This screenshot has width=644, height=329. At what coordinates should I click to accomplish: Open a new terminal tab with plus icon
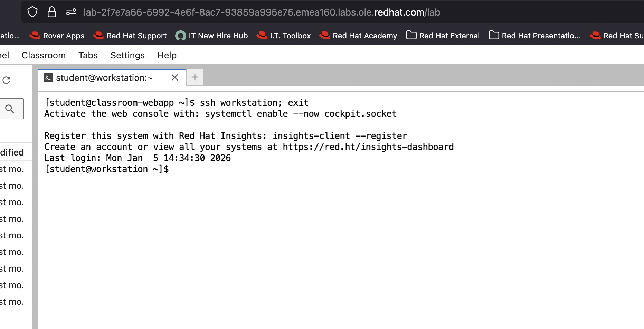coord(195,77)
